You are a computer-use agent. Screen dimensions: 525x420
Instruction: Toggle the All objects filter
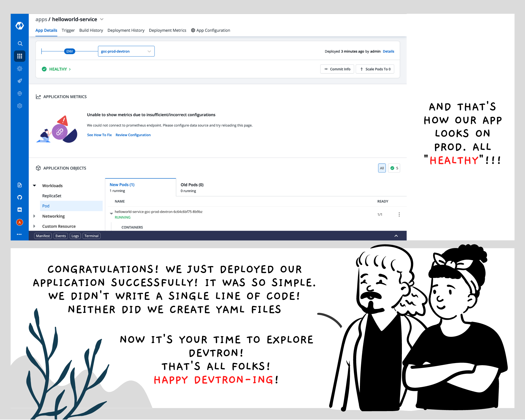tap(382, 168)
